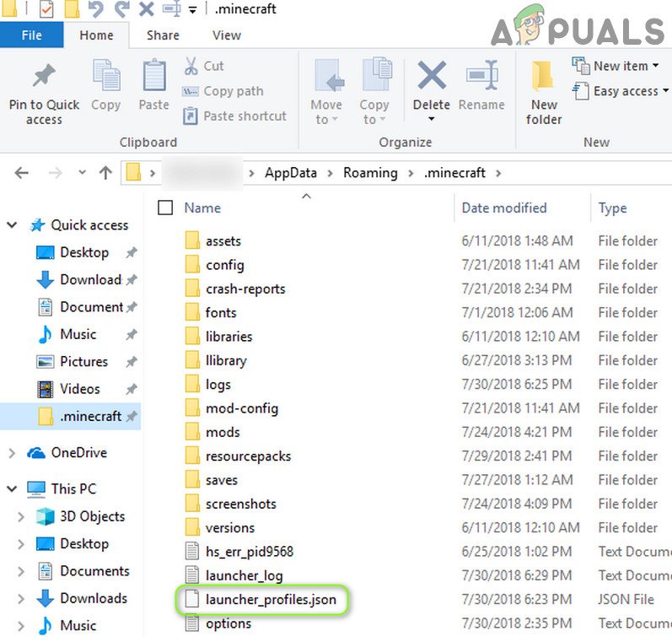Expand the OneDrive tree node
The image size is (672, 637).
click(x=12, y=453)
